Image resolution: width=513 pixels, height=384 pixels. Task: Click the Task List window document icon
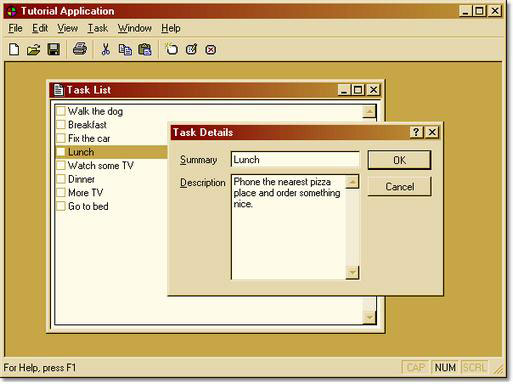click(58, 90)
